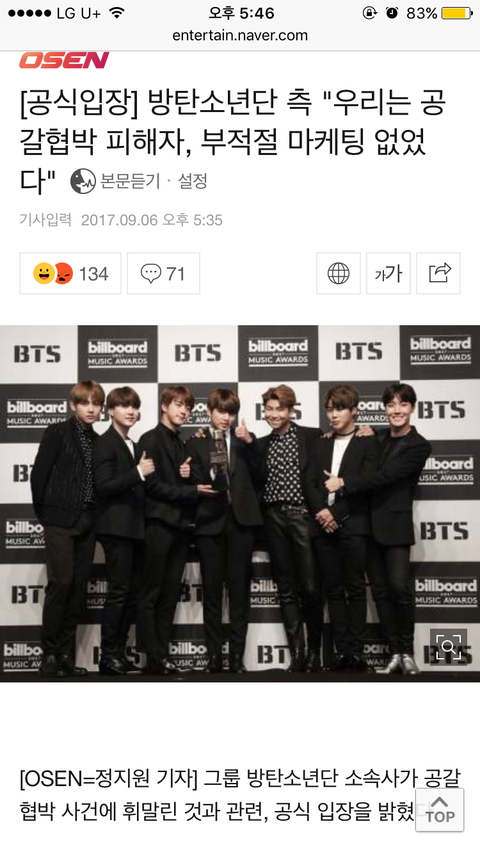This screenshot has height=854, width=480.
Task: Tap the alarm clock status icon
Action: (x=392, y=13)
